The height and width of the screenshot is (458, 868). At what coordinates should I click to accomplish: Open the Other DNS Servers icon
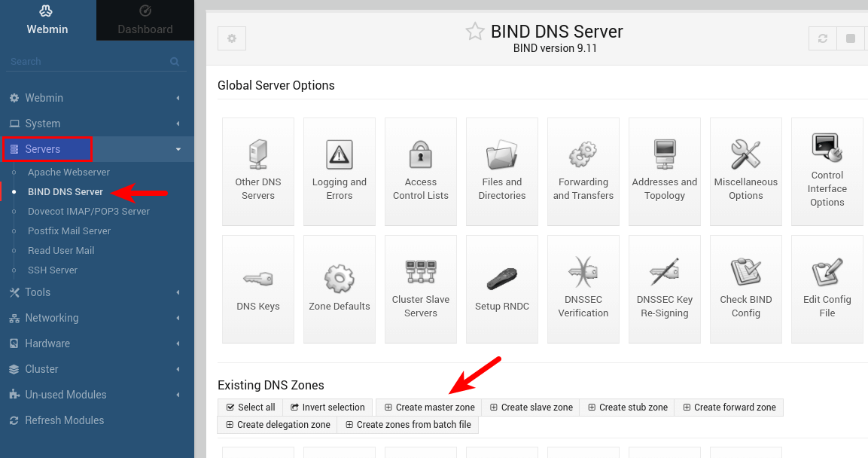pyautogui.click(x=258, y=171)
